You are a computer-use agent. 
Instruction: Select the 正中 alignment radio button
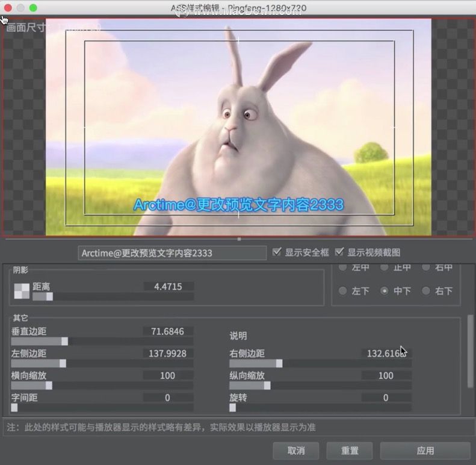[385, 267]
